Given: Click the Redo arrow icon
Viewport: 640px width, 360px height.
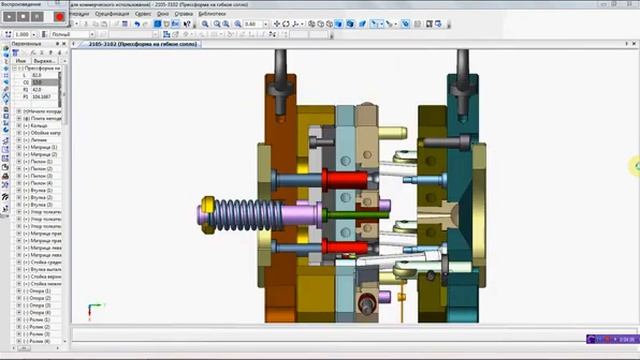Looking at the screenshot, I should 146,24.
